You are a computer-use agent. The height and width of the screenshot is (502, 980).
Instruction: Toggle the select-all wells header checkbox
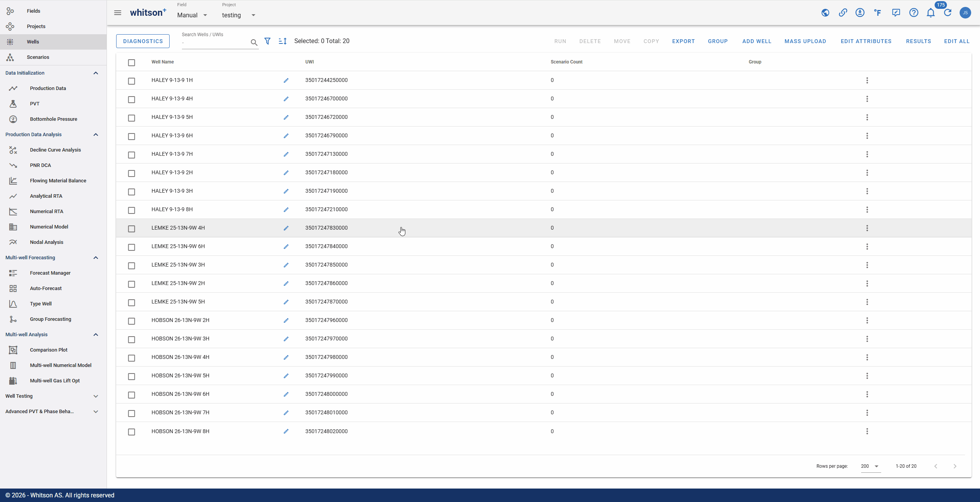[x=132, y=62]
